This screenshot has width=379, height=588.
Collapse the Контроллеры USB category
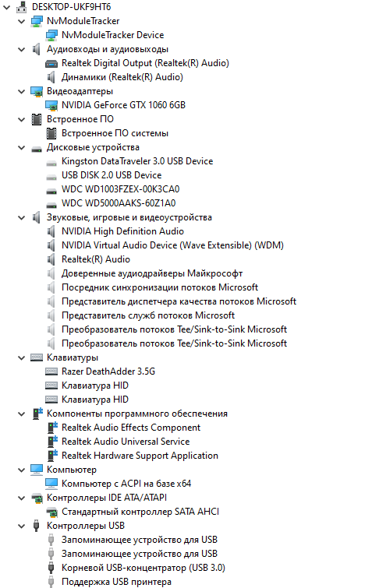click(21, 526)
